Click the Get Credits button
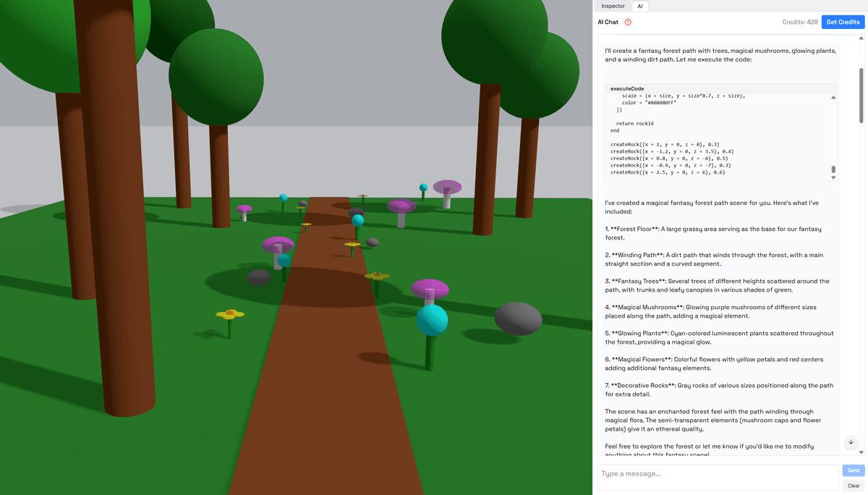 pos(842,22)
